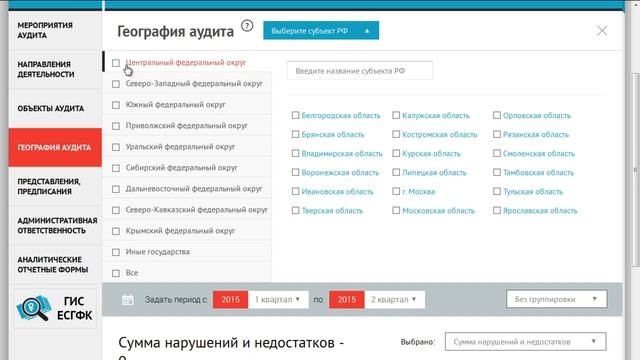The width and height of the screenshot is (640, 360).
Task: Click Тверская область link
Action: [x=332, y=211]
